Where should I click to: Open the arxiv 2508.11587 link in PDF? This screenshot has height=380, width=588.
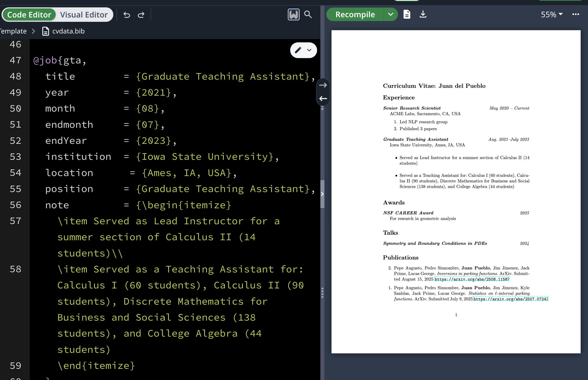click(x=472, y=279)
